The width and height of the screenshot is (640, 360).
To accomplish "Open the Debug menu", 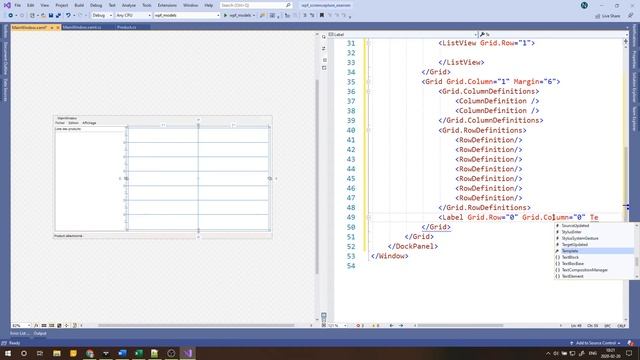I will [x=96, y=5].
